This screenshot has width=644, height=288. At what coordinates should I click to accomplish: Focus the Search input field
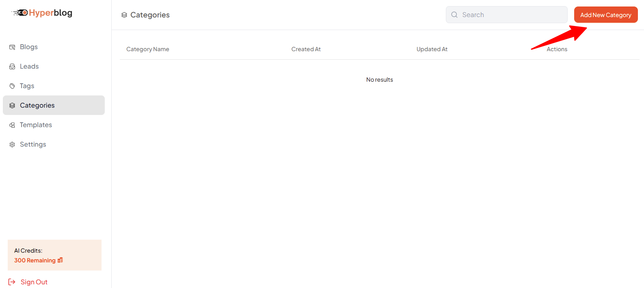[507, 15]
